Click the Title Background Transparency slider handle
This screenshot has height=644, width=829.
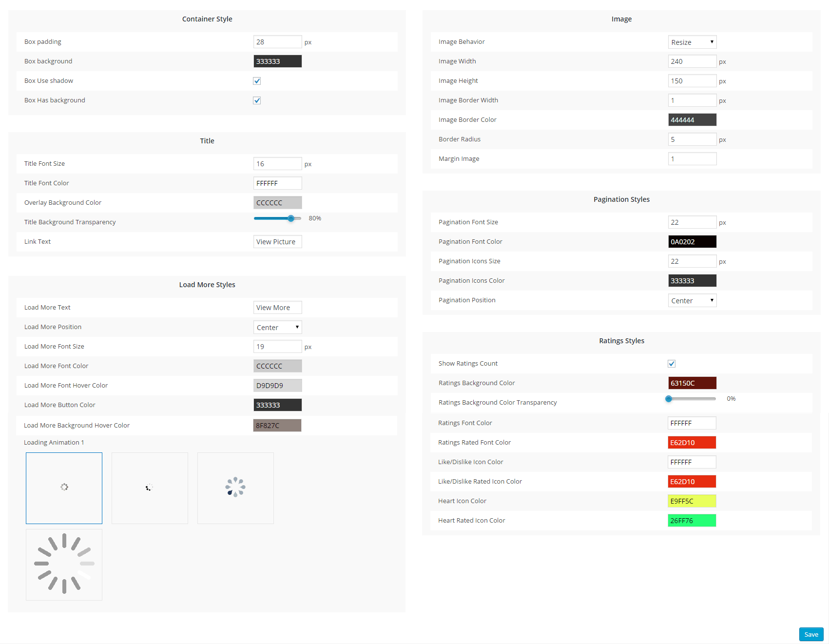pyautogui.click(x=291, y=218)
